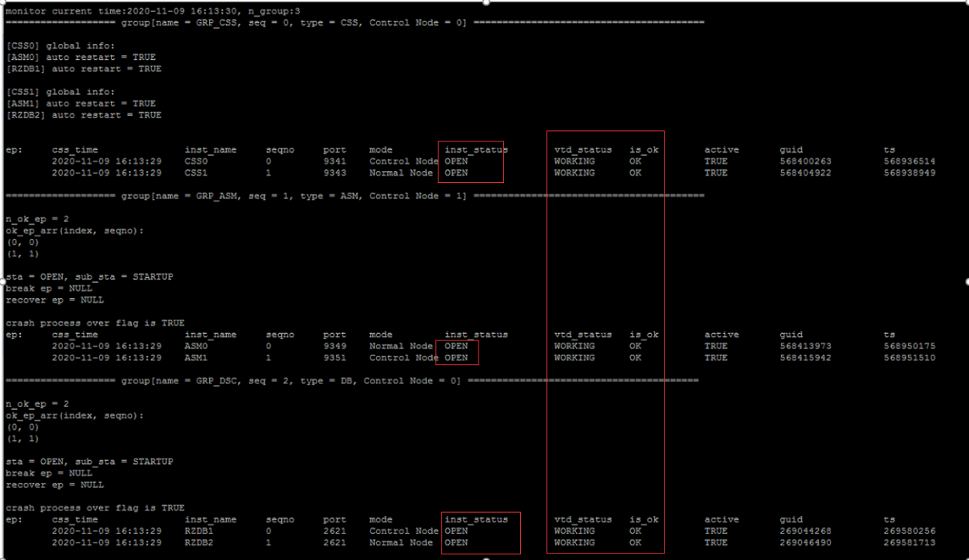
Task: Select OPEN status in the RZDB1 row
Action: click(x=456, y=531)
